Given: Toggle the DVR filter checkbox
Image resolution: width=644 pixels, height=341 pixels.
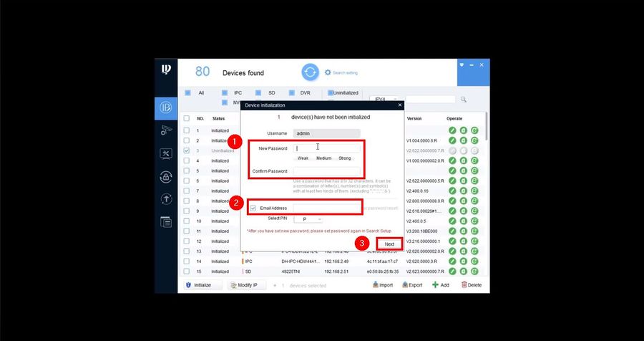Looking at the screenshot, I should click(x=292, y=93).
